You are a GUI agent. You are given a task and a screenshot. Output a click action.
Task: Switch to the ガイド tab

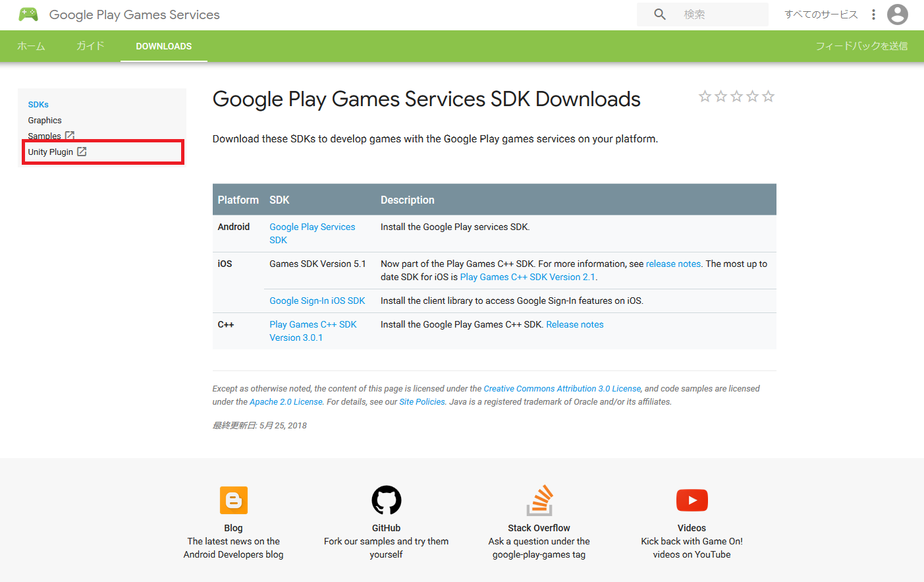pos(90,46)
